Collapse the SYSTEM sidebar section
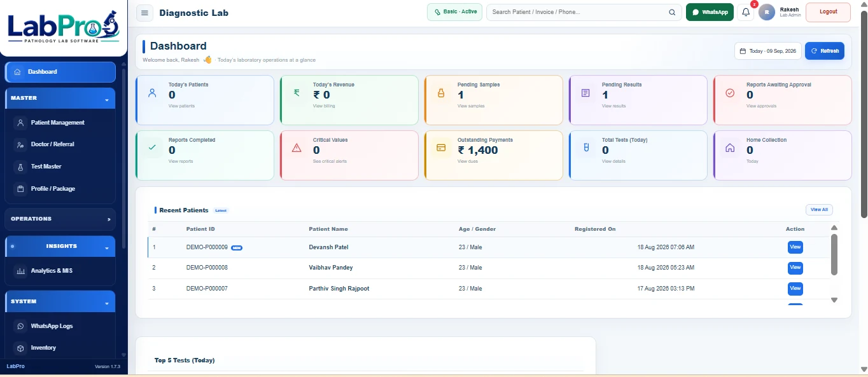 pos(60,301)
